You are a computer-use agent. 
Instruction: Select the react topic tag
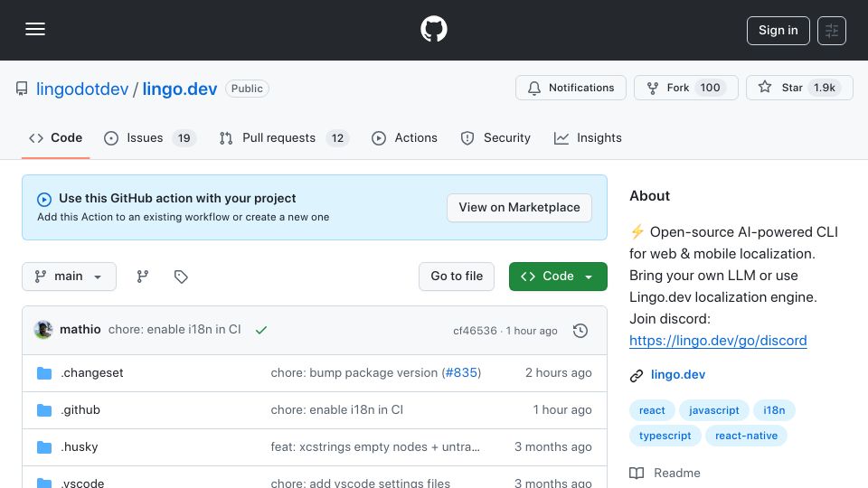click(x=652, y=410)
